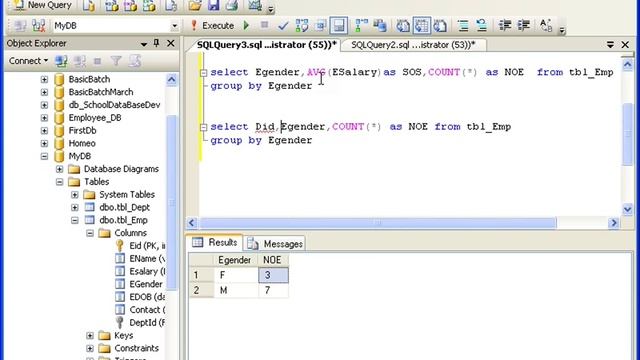Collapse the MyDB database node
This screenshot has width=640, height=360.
pos(44,156)
